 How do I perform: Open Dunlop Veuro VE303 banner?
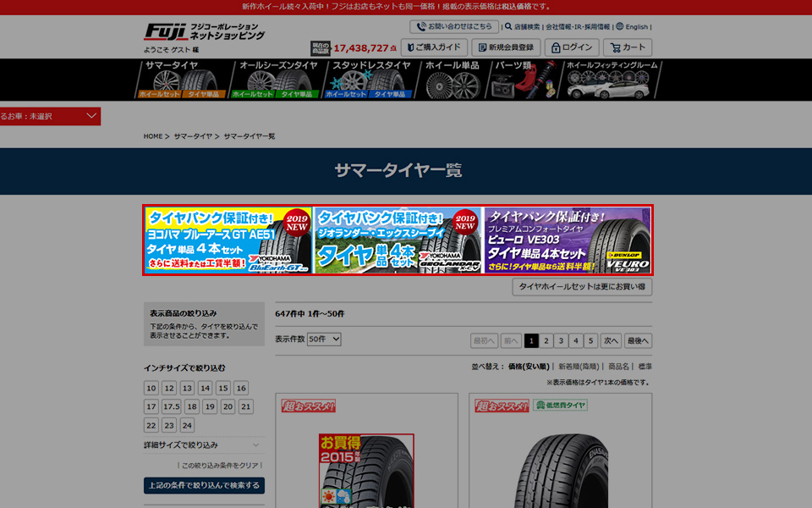[x=568, y=240]
